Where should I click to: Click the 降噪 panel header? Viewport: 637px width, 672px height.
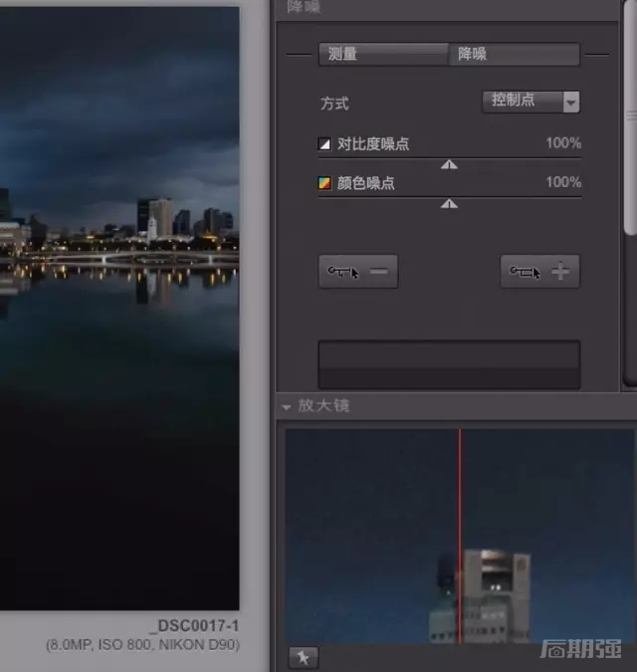(447, 8)
